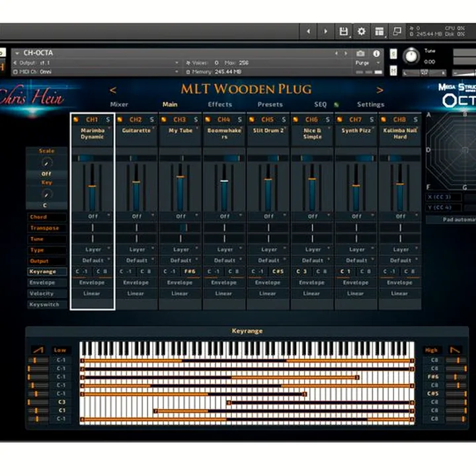
Task: Switch to the Settings tab
Action: [371, 104]
